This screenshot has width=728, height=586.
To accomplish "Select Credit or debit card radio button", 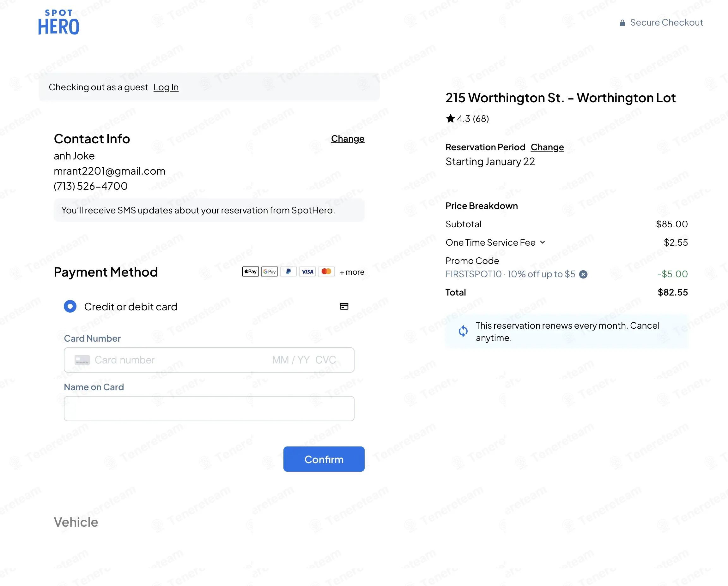I will (x=70, y=306).
